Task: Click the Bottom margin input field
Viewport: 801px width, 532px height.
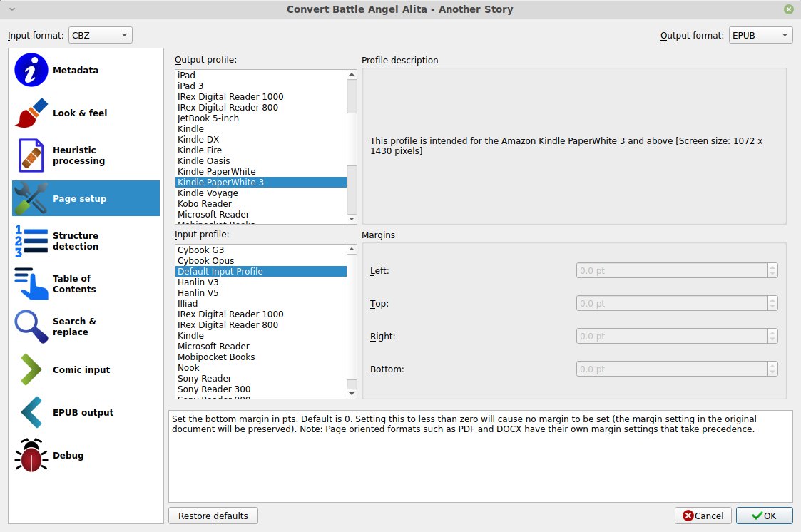Action: coord(672,369)
